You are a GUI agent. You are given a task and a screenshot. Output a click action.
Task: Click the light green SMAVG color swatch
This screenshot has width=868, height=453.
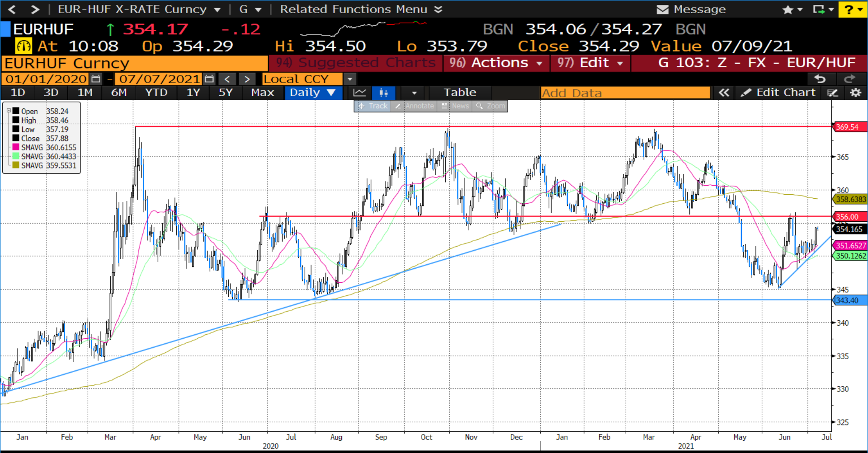tap(16, 156)
